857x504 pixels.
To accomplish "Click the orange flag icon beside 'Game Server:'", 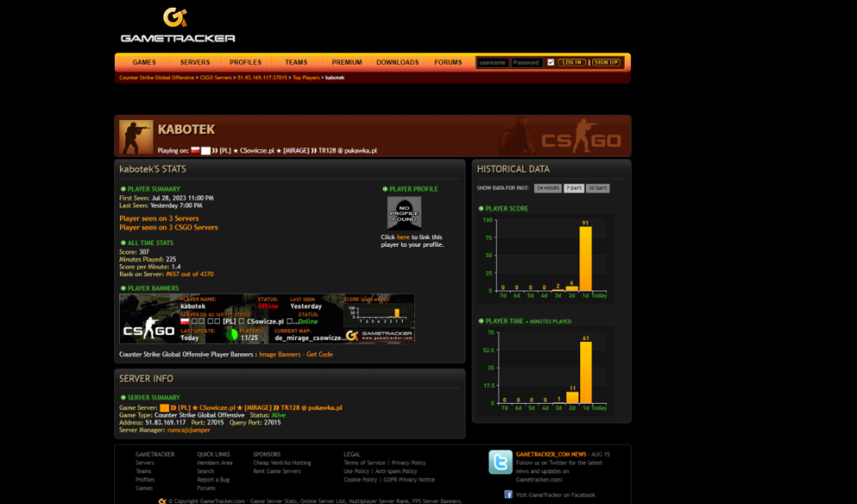I will [164, 408].
